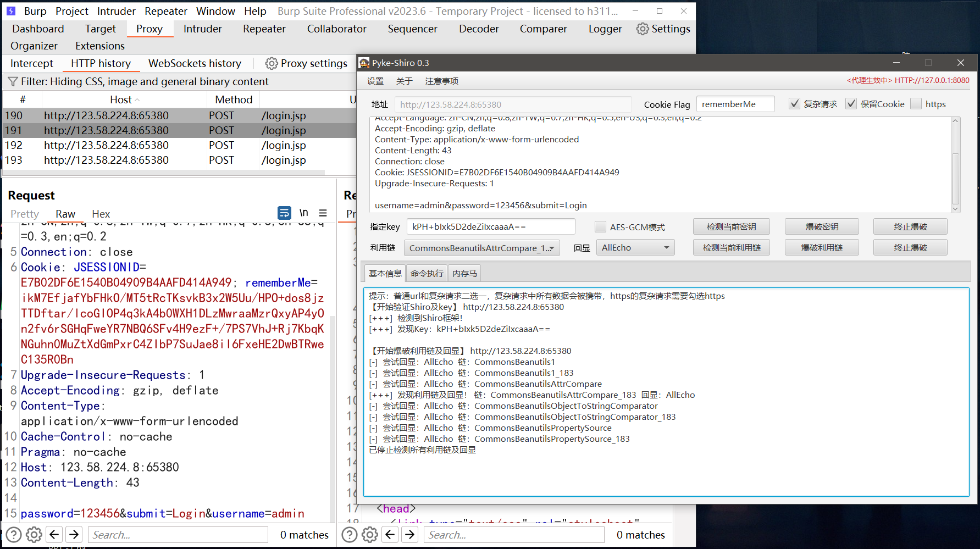This screenshot has width=980, height=549.
Task: Toggle the \n non-printable characters button in Request panel
Action: coord(304,213)
